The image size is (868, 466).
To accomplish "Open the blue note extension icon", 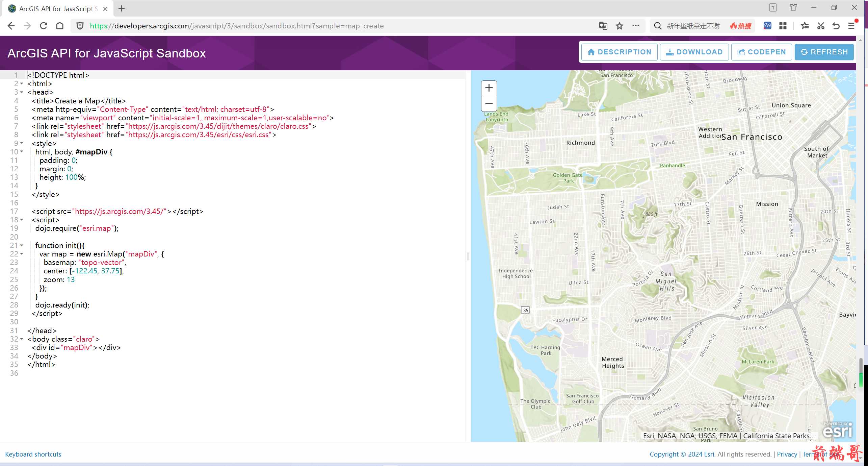I will (767, 26).
